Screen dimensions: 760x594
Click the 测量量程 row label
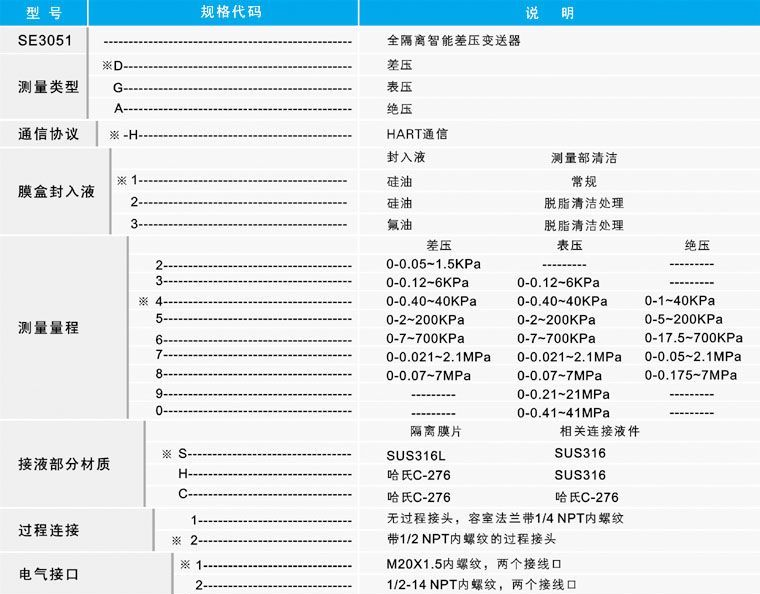(48, 328)
